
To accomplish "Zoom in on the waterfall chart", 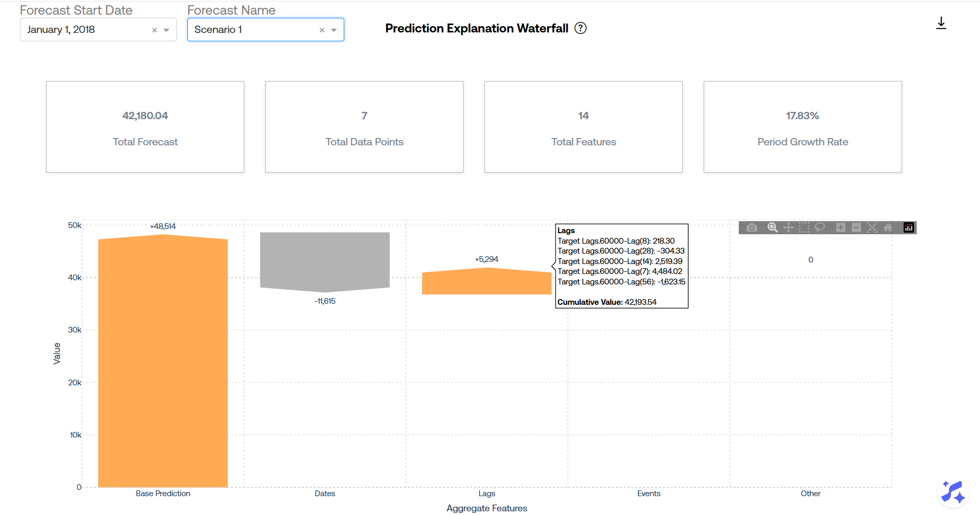I will click(841, 227).
